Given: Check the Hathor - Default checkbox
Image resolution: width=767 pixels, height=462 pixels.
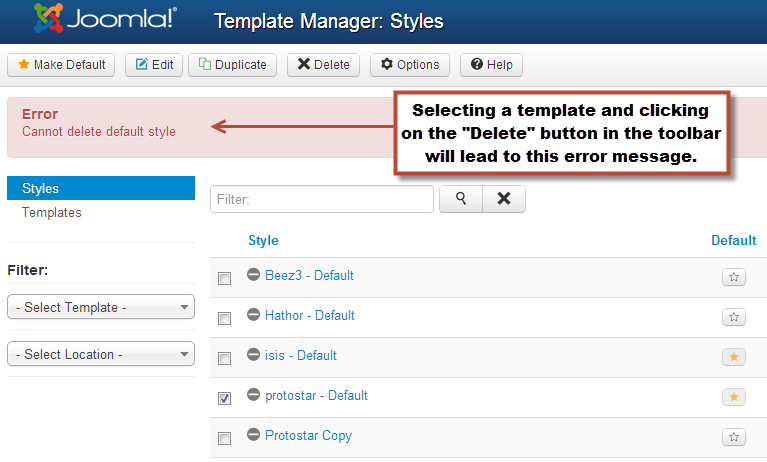Looking at the screenshot, I should pyautogui.click(x=225, y=319).
